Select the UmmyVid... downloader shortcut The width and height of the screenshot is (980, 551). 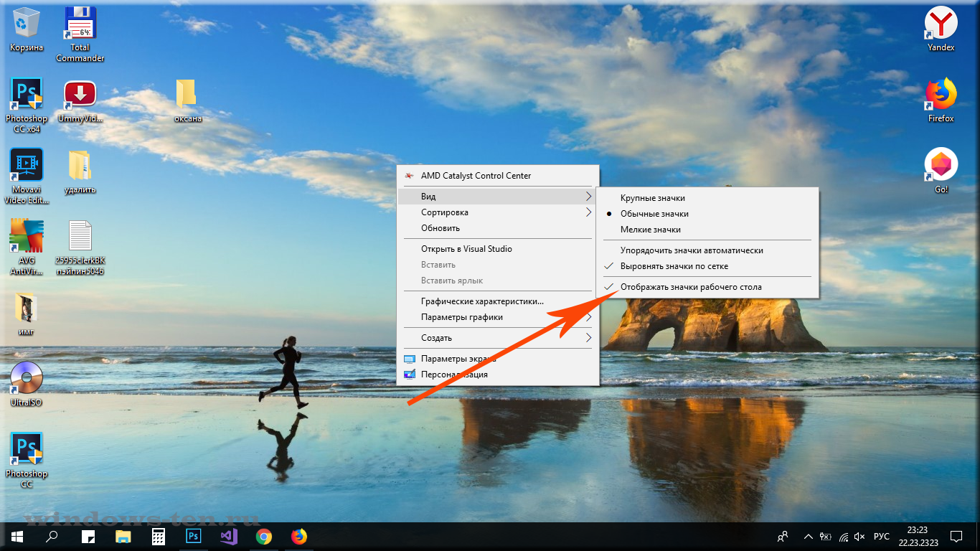[80, 100]
